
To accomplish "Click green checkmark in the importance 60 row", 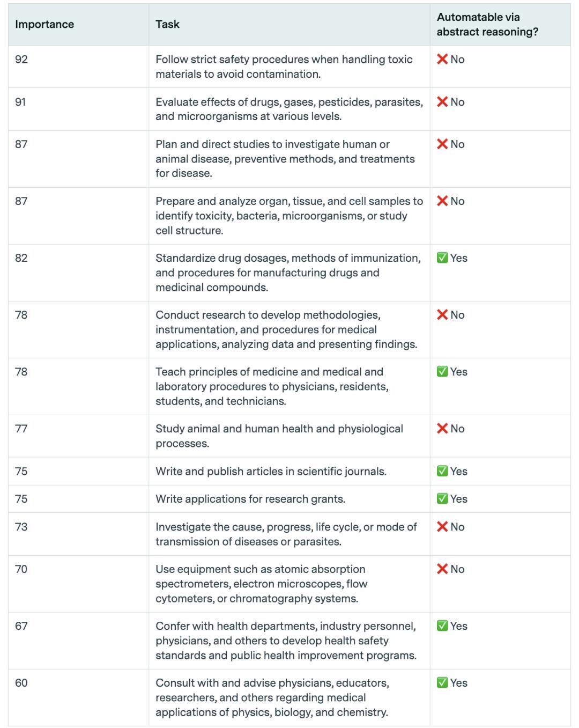I will (x=442, y=683).
